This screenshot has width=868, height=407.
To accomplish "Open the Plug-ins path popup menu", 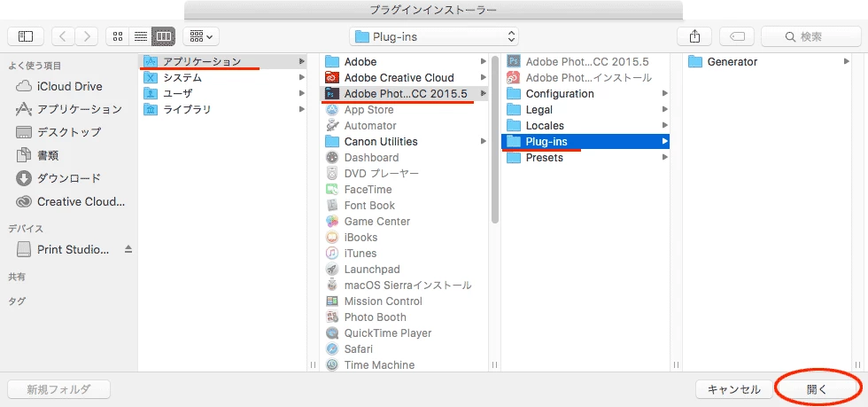I will 434,36.
